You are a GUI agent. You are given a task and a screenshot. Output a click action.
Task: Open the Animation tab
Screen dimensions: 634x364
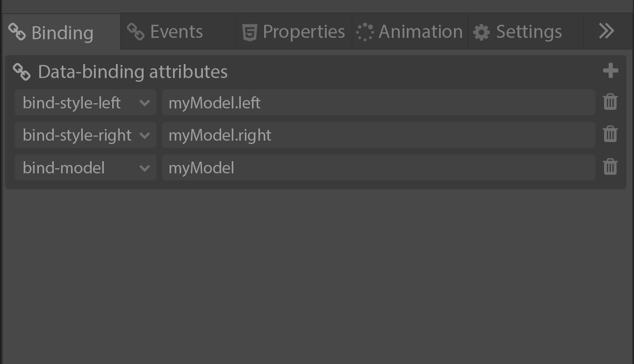point(420,32)
